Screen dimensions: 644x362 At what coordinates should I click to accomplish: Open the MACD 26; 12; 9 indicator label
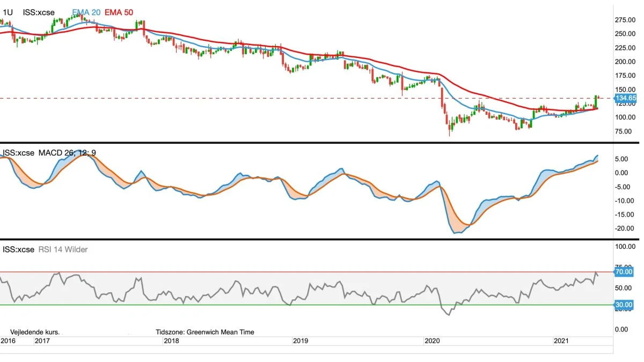click(68, 153)
